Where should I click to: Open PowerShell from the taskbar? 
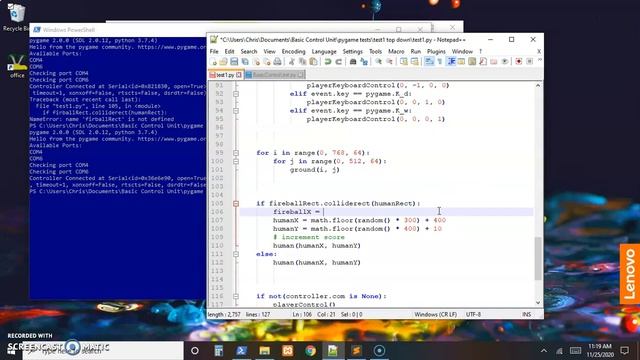point(241,351)
